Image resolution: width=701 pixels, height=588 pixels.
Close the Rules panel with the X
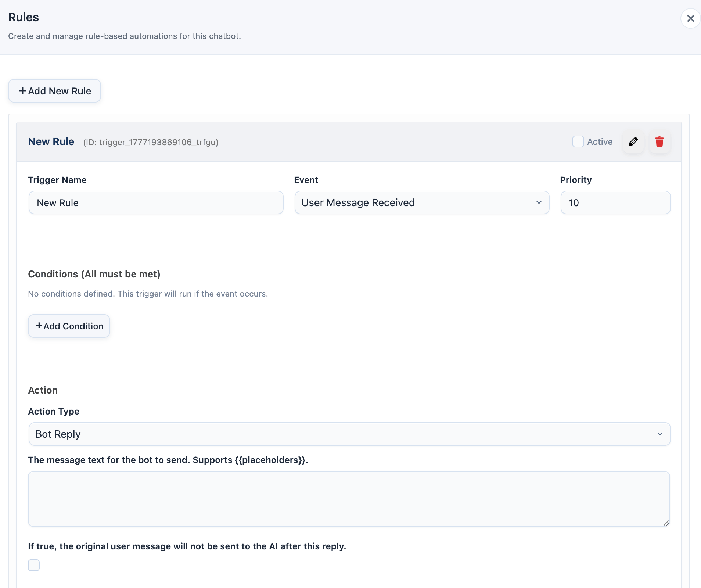click(x=690, y=18)
